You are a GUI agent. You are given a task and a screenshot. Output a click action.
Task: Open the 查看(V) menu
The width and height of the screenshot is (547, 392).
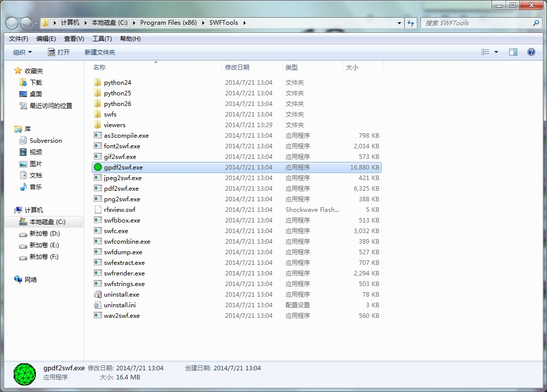[x=74, y=39]
